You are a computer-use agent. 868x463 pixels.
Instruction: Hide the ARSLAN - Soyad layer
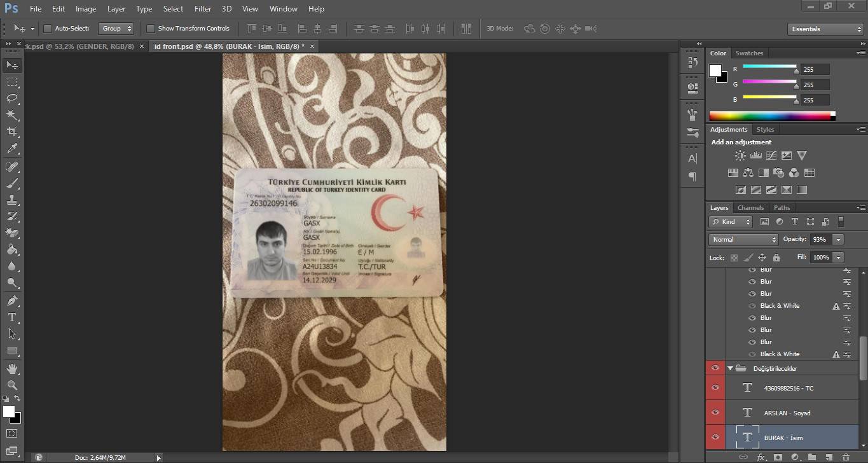click(715, 412)
